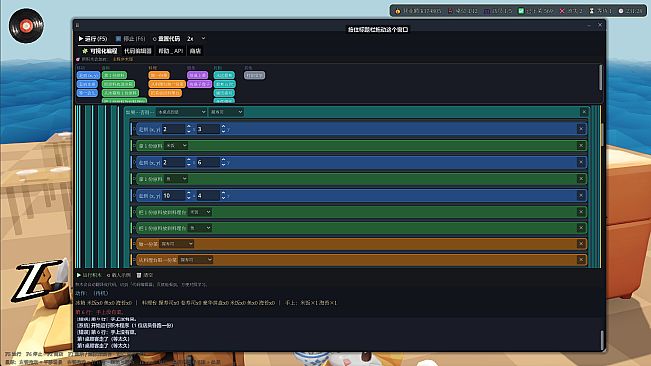The image size is (651, 366).
Task: Click the coin money indicator in the top status bar
Action: pos(418,11)
